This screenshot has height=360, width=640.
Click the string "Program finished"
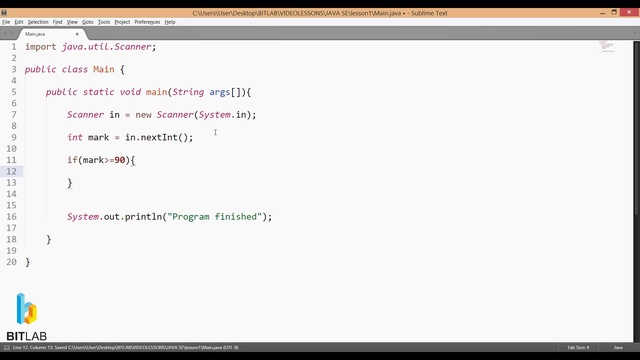pyautogui.click(x=214, y=217)
